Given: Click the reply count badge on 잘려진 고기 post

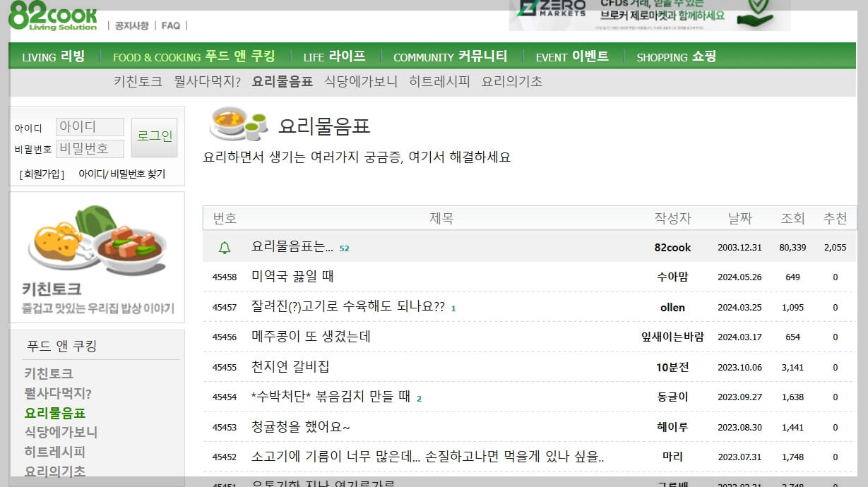Looking at the screenshot, I should 453,308.
